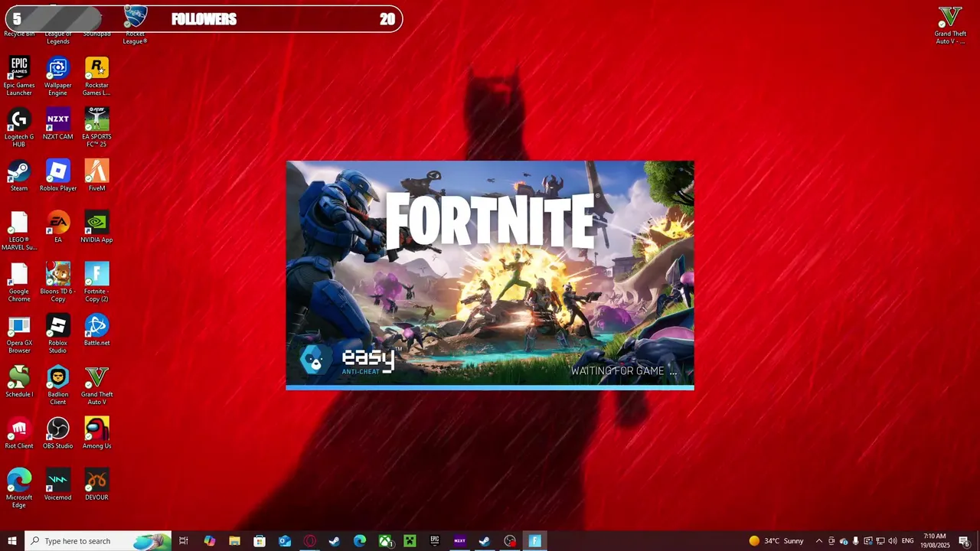Switch to OBS Studio in the taskbar
Image resolution: width=980 pixels, height=551 pixels.
[x=510, y=541]
